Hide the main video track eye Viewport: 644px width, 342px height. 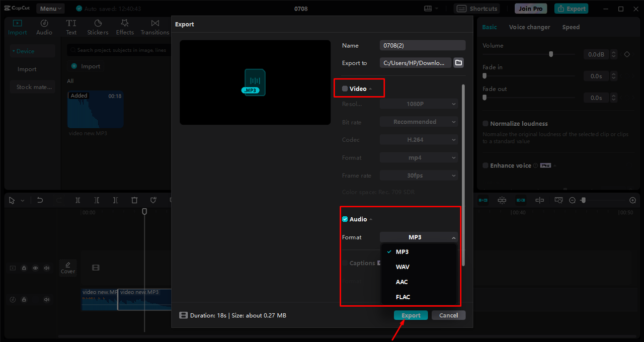(35, 268)
